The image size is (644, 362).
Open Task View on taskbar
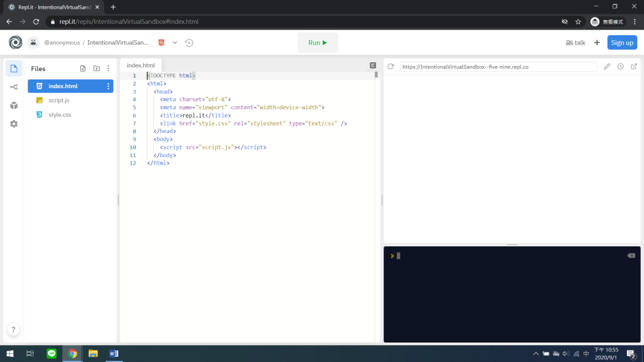point(30,354)
